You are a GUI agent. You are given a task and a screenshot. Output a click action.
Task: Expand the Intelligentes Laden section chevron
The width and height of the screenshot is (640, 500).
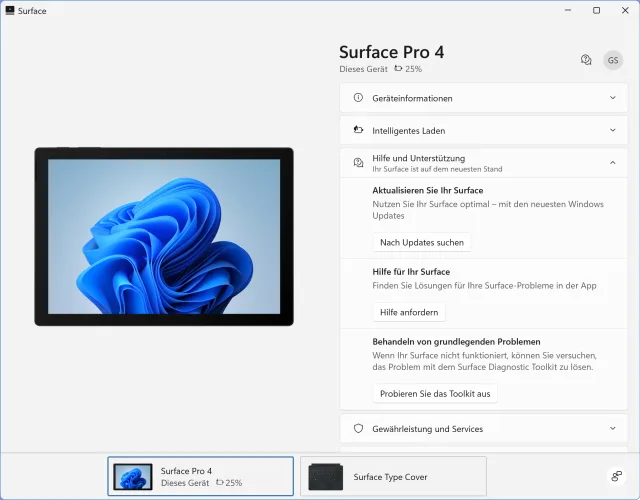click(x=612, y=130)
